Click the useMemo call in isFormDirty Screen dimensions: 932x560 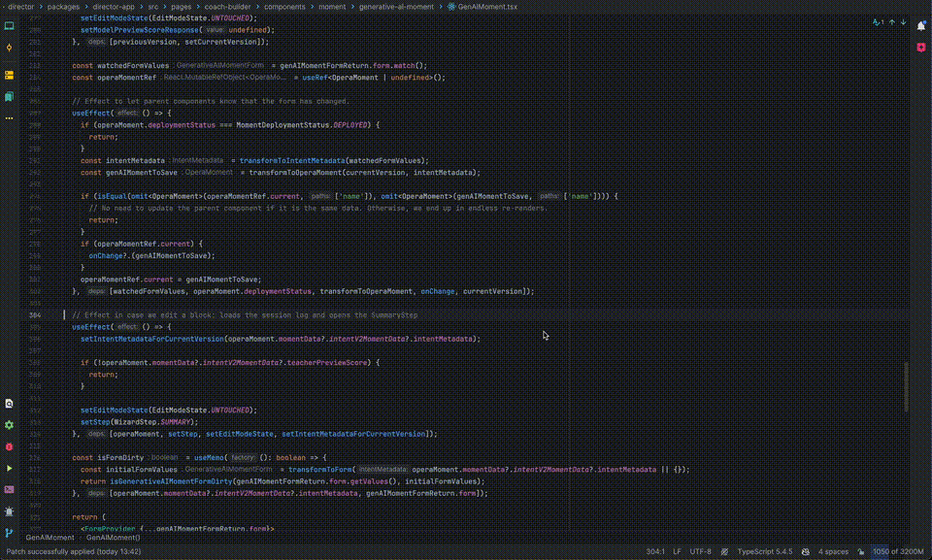point(208,458)
